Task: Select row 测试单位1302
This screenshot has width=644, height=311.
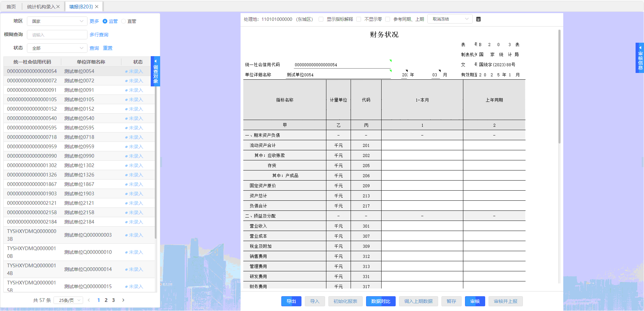Action: click(x=79, y=165)
